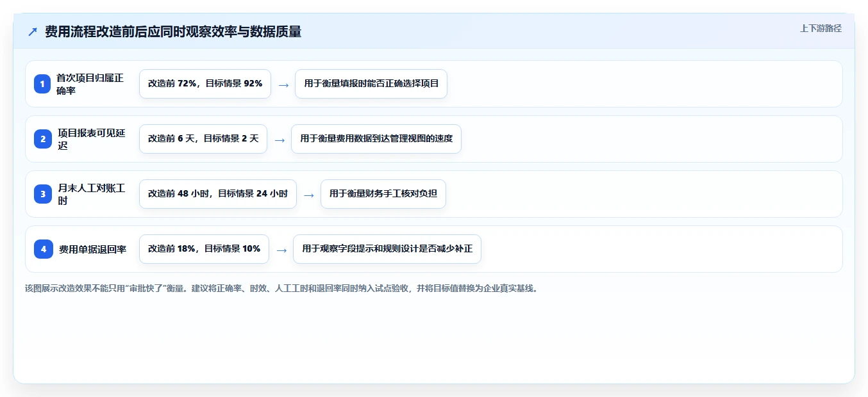This screenshot has width=868, height=397.
Task: Click the arrow after 改造前 6 天 box
Action: click(x=280, y=140)
